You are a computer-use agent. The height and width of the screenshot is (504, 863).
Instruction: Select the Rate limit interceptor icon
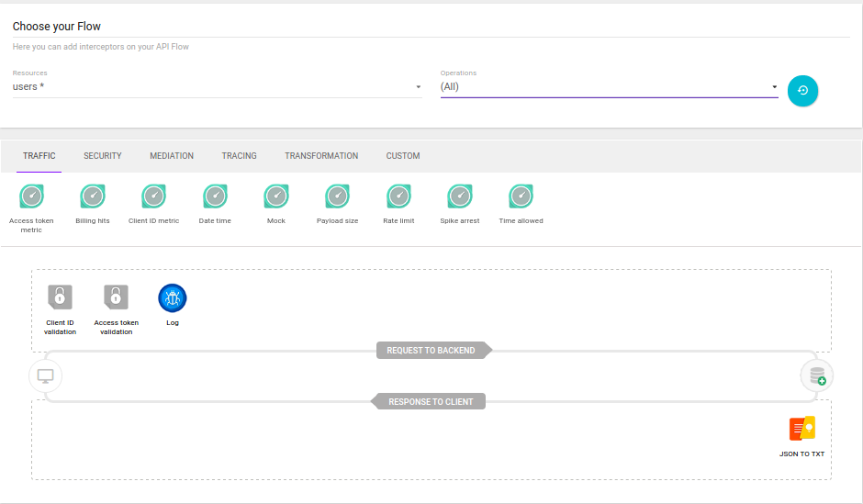click(x=398, y=196)
